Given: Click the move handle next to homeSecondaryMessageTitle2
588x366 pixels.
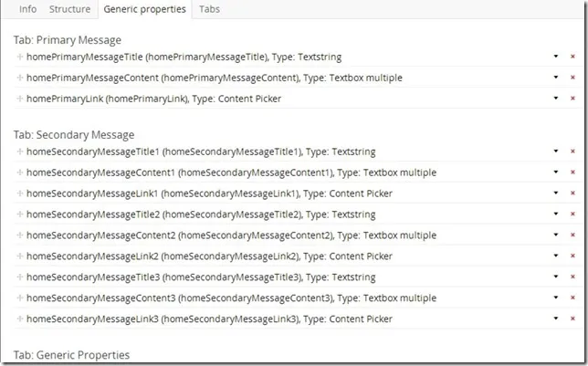Looking at the screenshot, I should pos(20,214).
